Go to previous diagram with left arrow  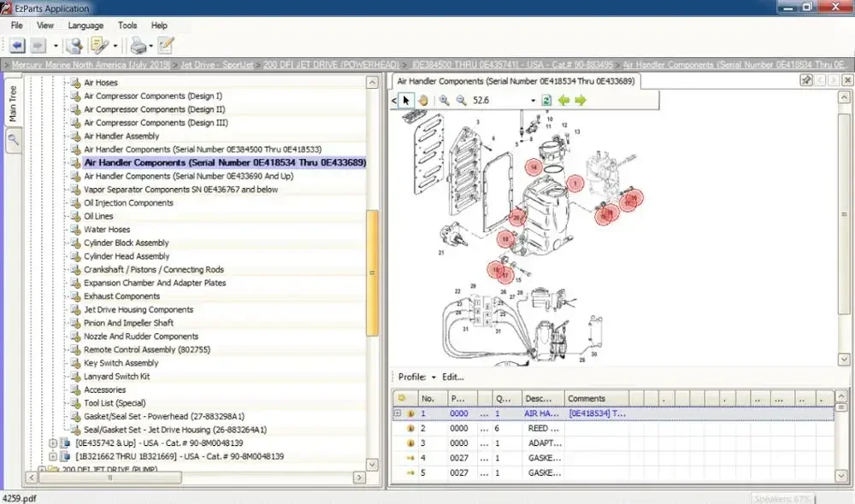[563, 101]
